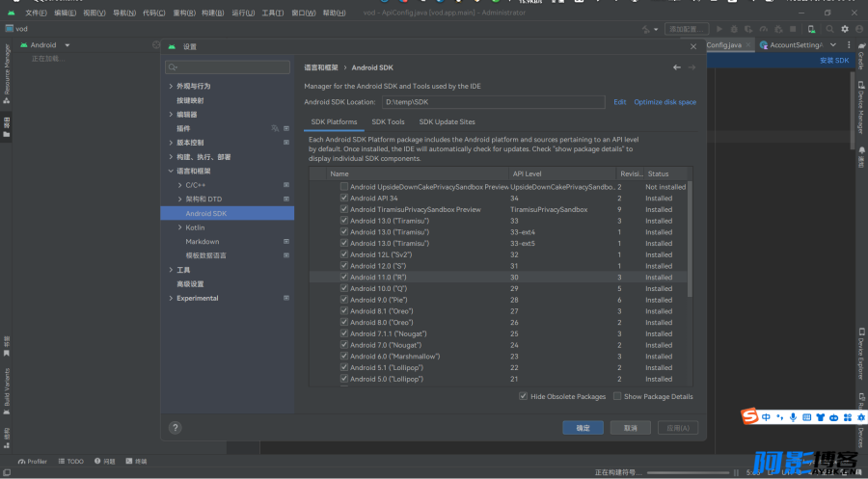Uncheck Hide Obsolete Packages

click(x=523, y=396)
